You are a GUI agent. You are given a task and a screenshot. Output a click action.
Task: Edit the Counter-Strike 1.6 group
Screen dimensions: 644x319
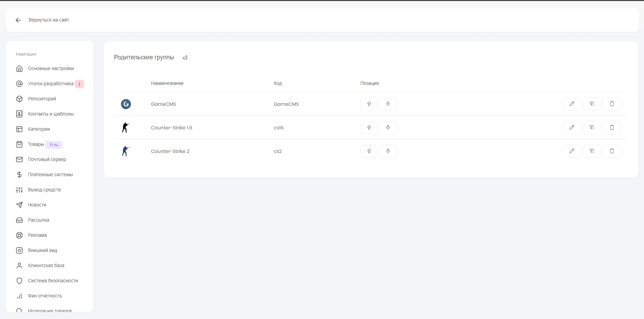pyautogui.click(x=572, y=127)
